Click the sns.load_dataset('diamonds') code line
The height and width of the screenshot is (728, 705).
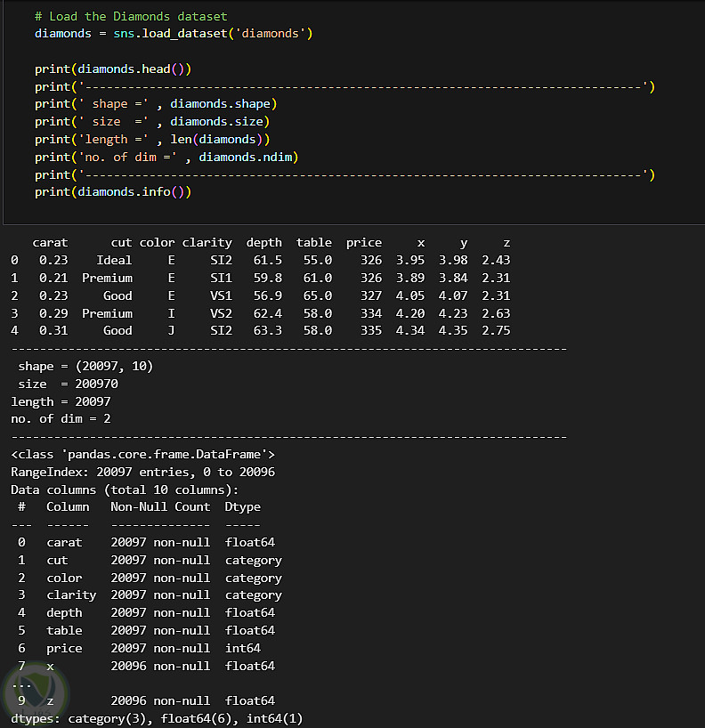pos(174,34)
